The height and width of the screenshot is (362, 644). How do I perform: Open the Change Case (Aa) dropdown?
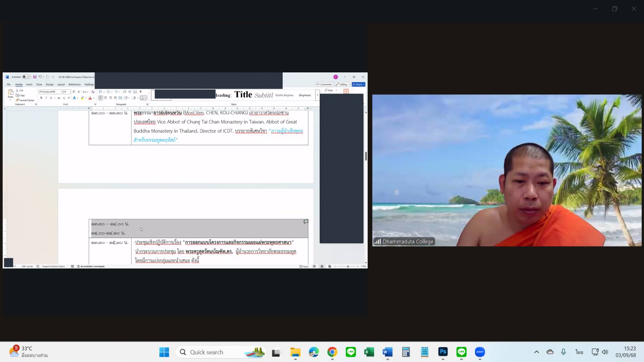[85, 92]
